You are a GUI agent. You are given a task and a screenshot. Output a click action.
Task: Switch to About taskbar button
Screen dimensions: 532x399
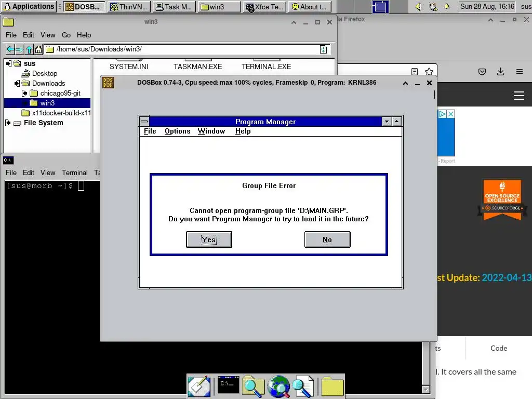[x=310, y=7]
